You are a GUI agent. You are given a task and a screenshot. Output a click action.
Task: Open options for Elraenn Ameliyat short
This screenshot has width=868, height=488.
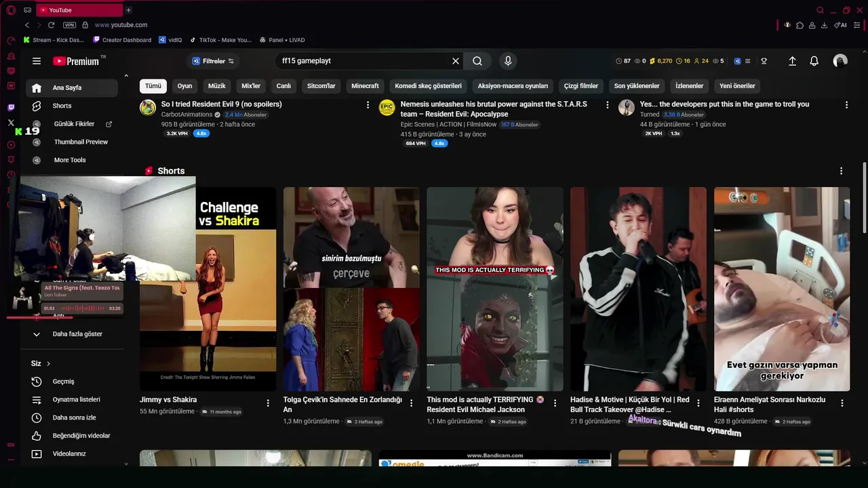coord(842,403)
